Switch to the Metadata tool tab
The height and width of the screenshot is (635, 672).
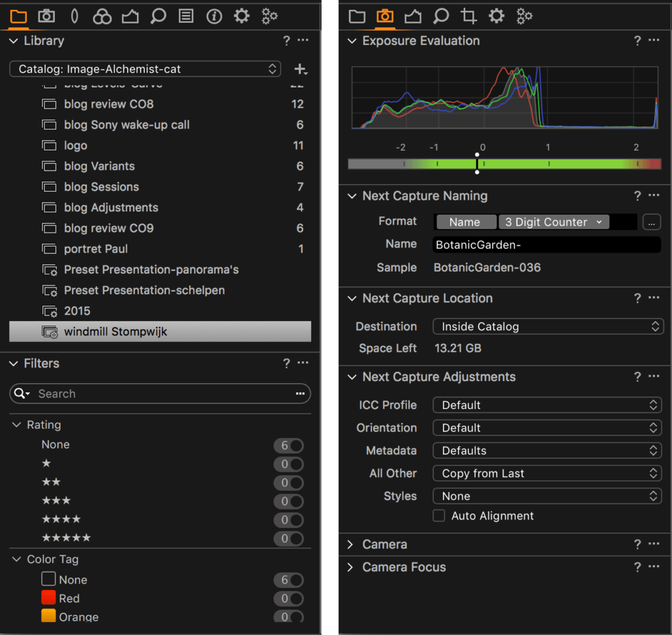click(186, 16)
